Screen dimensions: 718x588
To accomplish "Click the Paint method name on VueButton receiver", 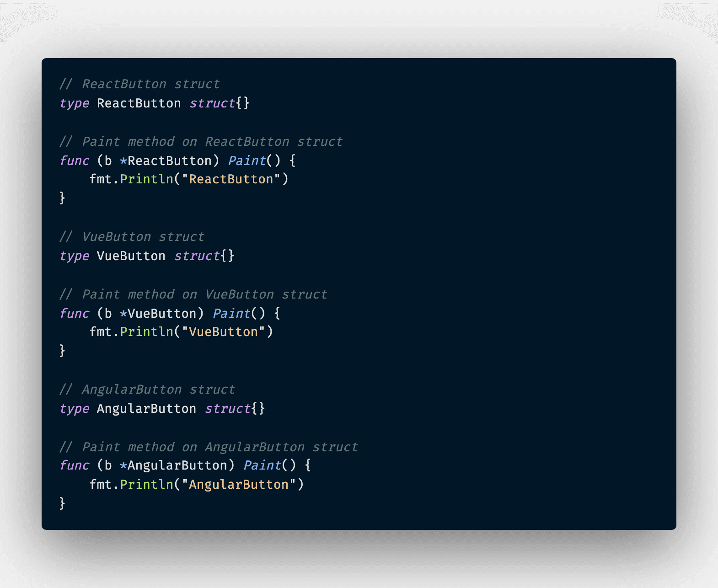I will point(232,314).
